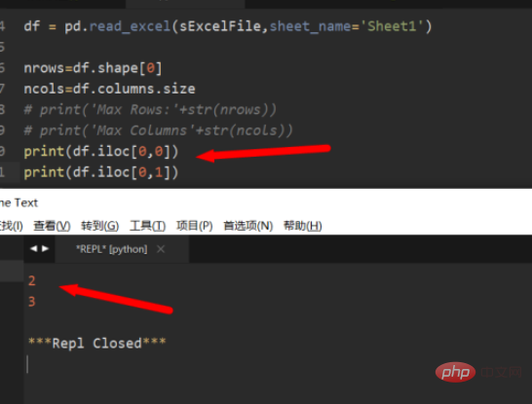Open the 帮助(H) menu
This screenshot has width=532, height=404.
(x=303, y=226)
